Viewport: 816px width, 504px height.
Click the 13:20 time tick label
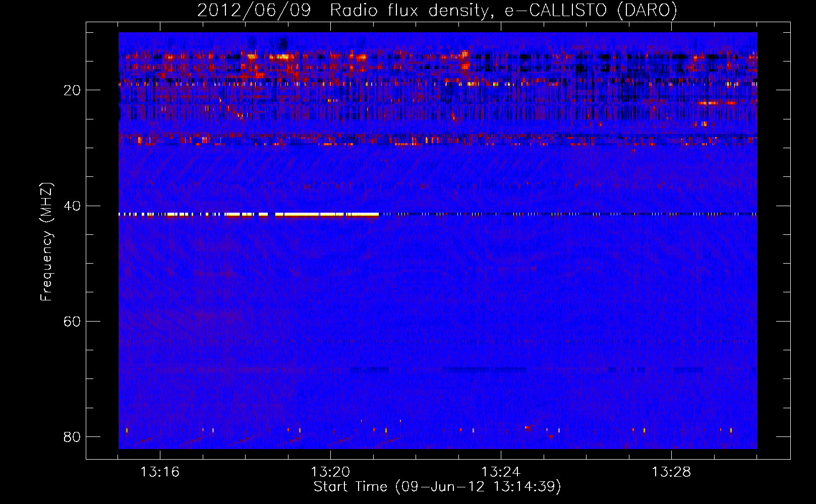pos(330,472)
